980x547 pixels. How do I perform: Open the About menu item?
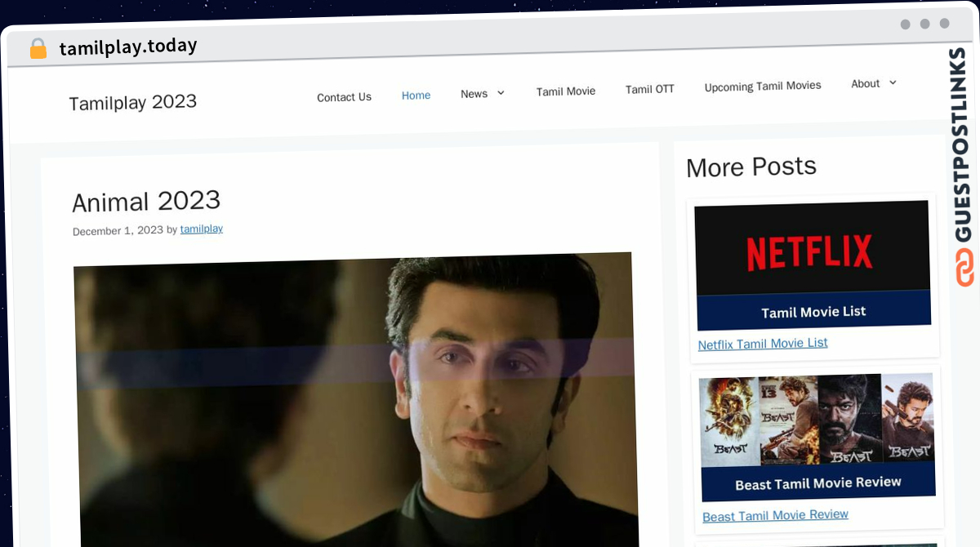865,83
